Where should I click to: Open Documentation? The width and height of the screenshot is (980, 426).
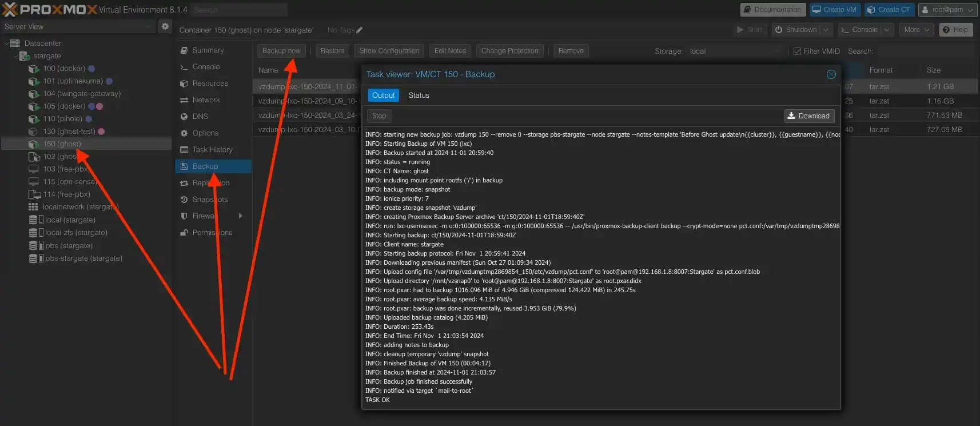pos(773,10)
